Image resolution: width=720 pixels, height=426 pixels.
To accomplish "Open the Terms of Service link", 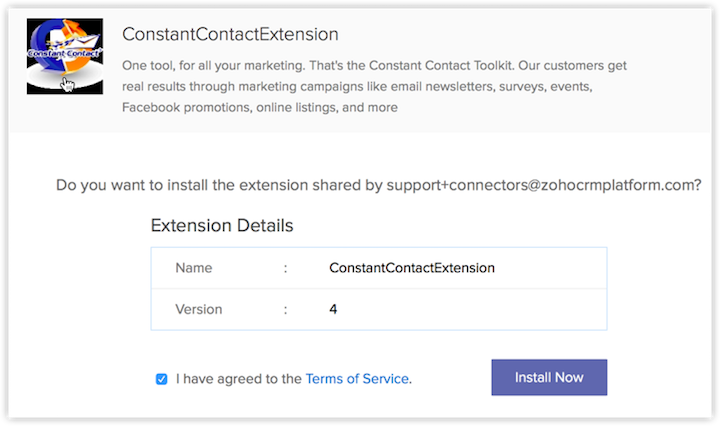I will coord(357,379).
